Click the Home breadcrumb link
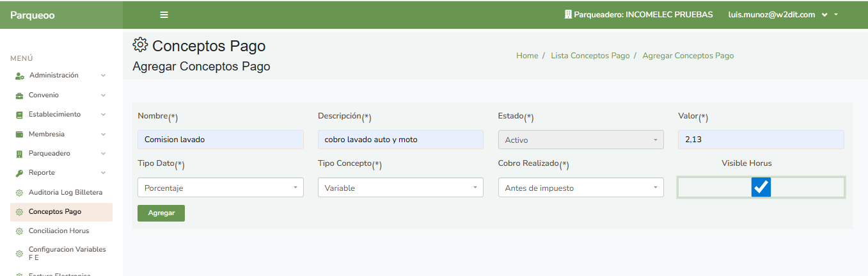 527,56
